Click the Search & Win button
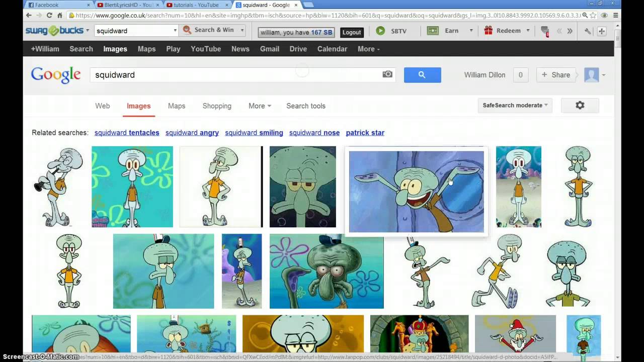The width and height of the screenshot is (644, 362). pyautogui.click(x=209, y=30)
